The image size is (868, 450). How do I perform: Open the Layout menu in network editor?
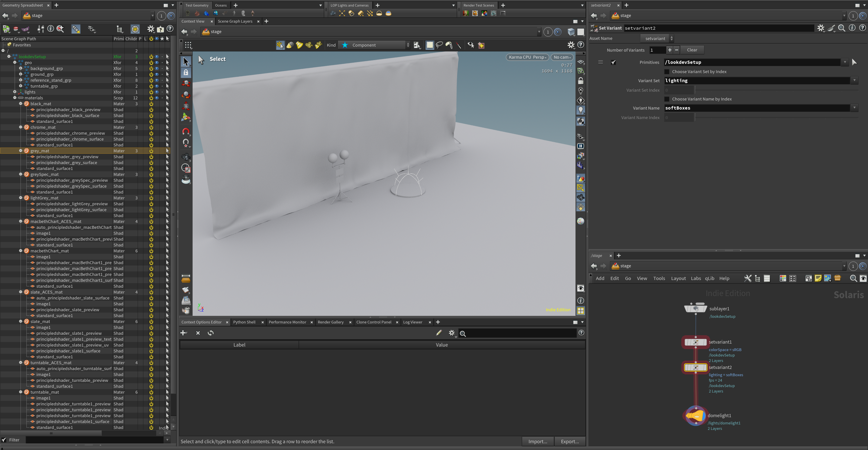point(678,278)
